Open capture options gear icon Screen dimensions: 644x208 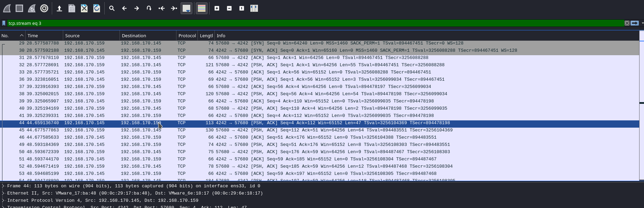click(44, 8)
